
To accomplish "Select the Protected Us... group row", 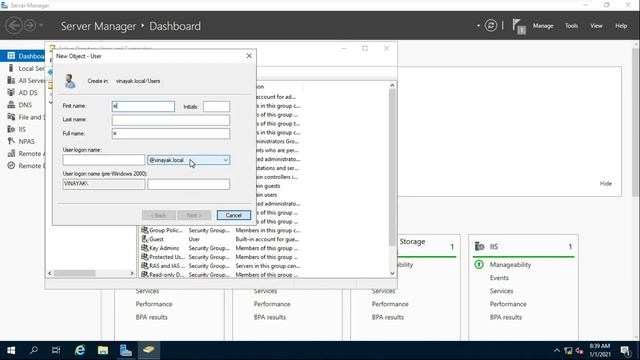I will 220,257.
